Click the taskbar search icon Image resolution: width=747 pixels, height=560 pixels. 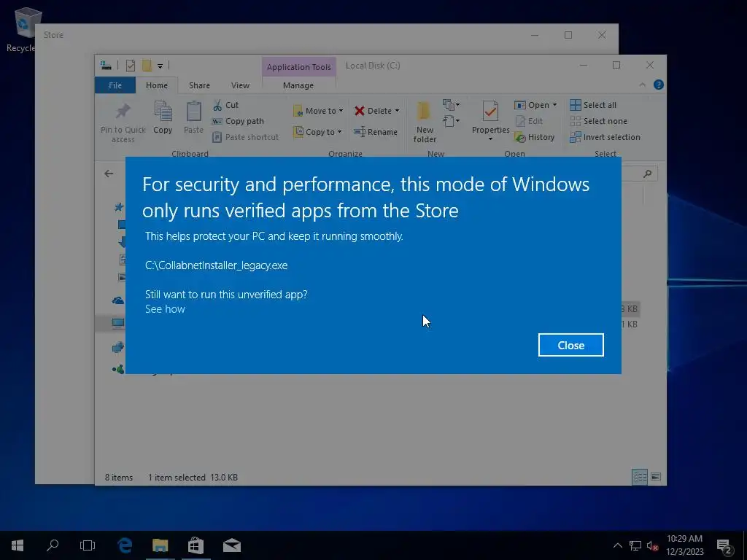53,545
